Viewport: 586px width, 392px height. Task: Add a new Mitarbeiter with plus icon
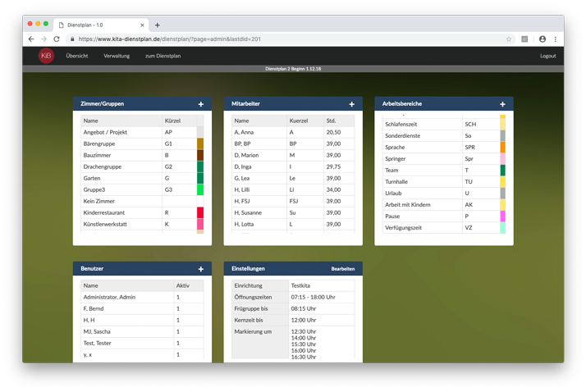[x=352, y=104]
